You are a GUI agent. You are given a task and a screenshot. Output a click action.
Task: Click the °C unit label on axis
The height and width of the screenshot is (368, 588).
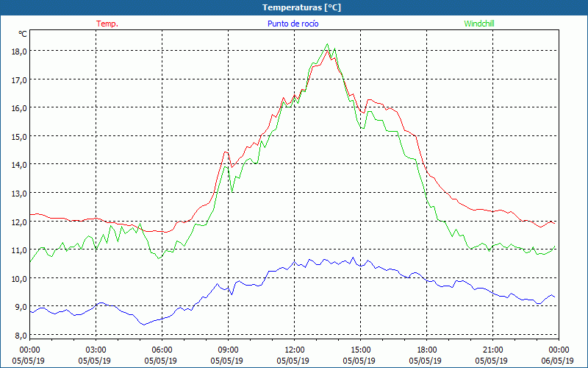[x=23, y=34]
